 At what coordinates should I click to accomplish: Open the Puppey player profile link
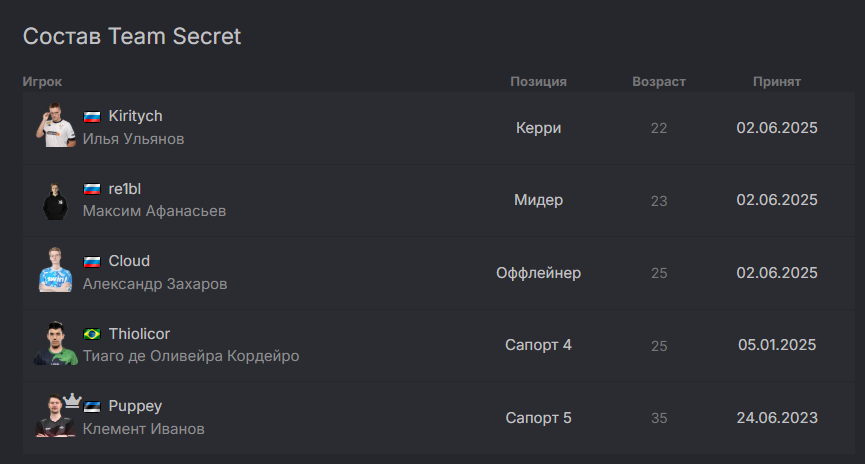(135, 406)
